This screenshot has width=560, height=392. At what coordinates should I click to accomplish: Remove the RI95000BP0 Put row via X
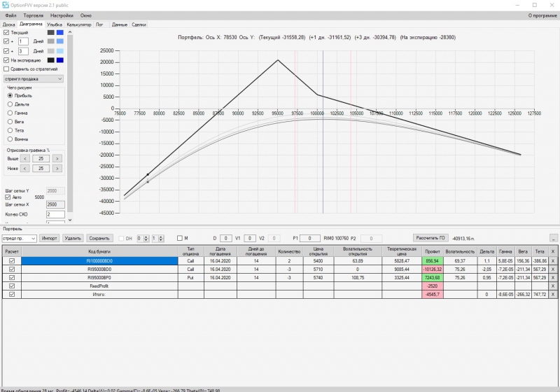pyautogui.click(x=552, y=277)
